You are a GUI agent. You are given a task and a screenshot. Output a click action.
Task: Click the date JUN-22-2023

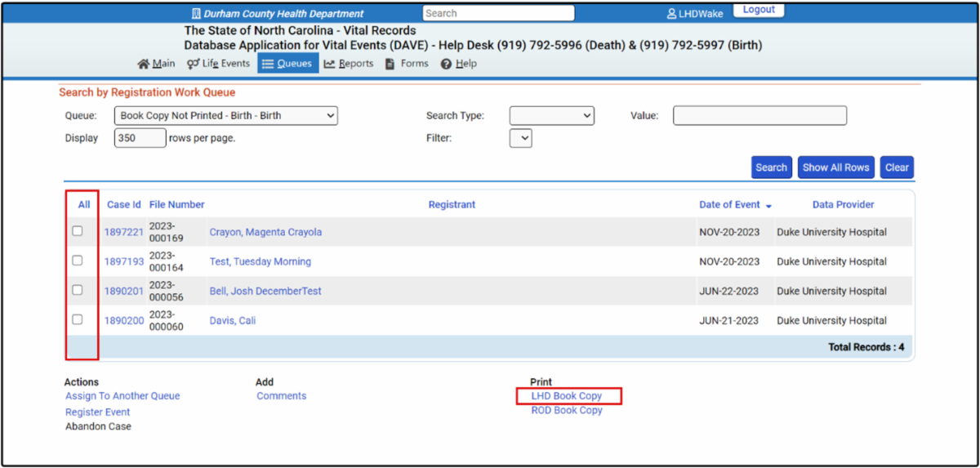click(728, 292)
